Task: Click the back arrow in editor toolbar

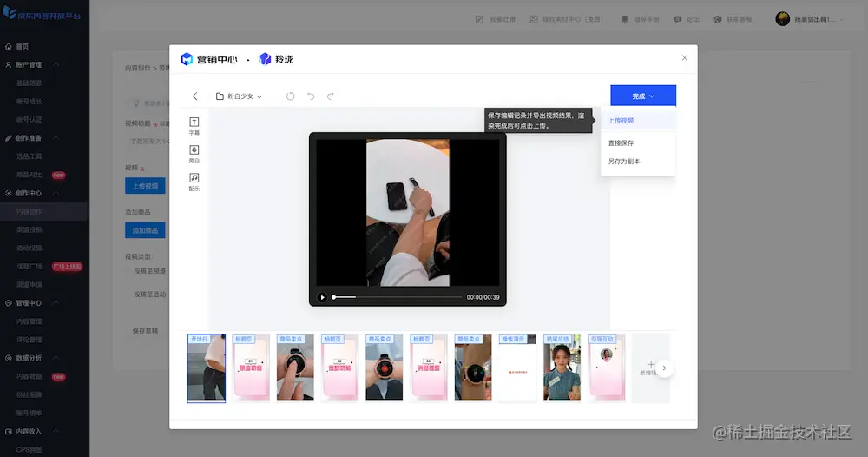Action: 194,96
